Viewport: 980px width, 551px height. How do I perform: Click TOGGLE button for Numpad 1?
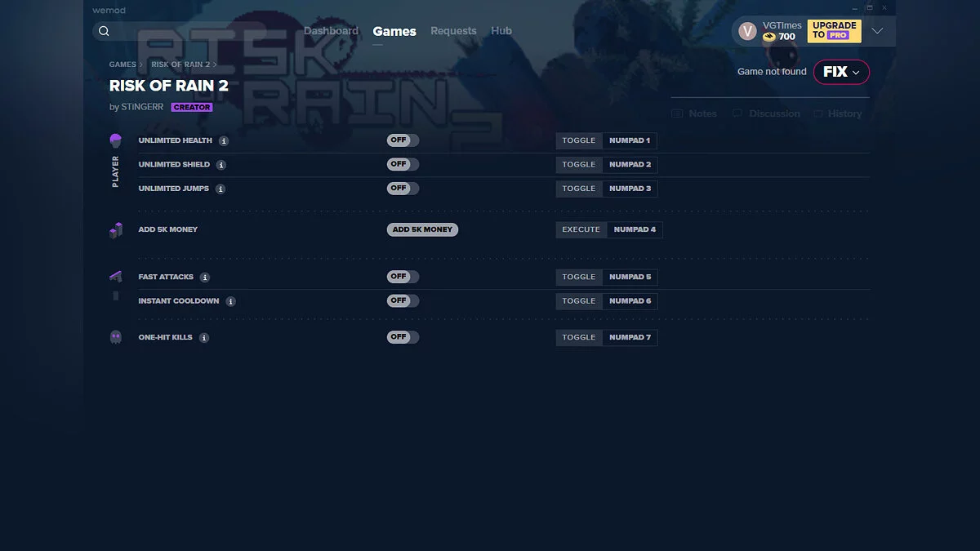[579, 140]
